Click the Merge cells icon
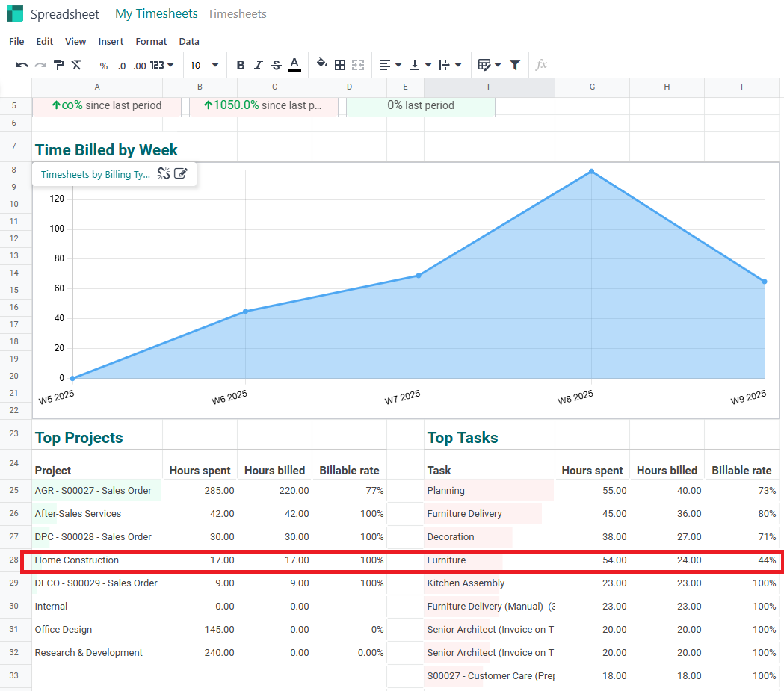Image resolution: width=784 pixels, height=691 pixels. tap(358, 65)
